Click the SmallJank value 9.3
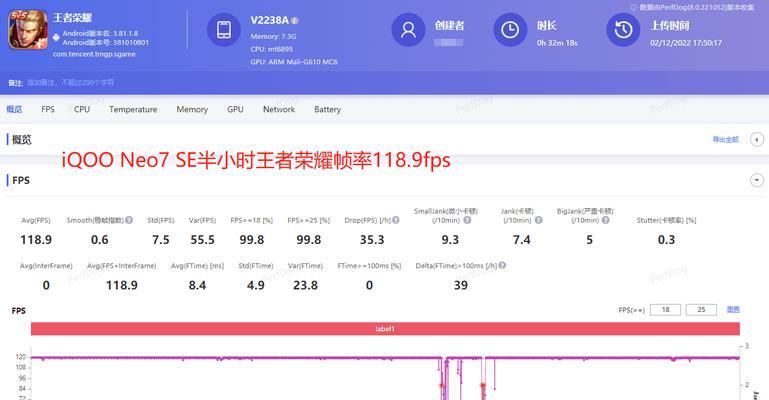Screen dimensions: 769x400 [450, 240]
